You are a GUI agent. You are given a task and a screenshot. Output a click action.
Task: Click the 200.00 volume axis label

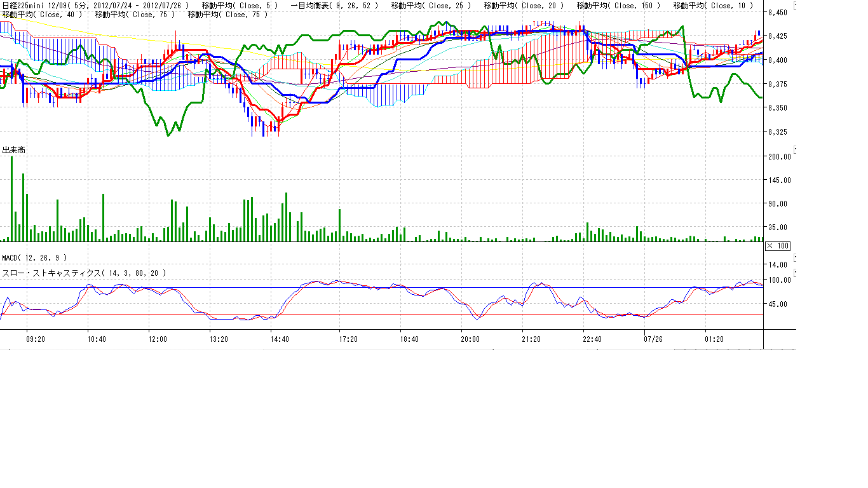click(779, 156)
